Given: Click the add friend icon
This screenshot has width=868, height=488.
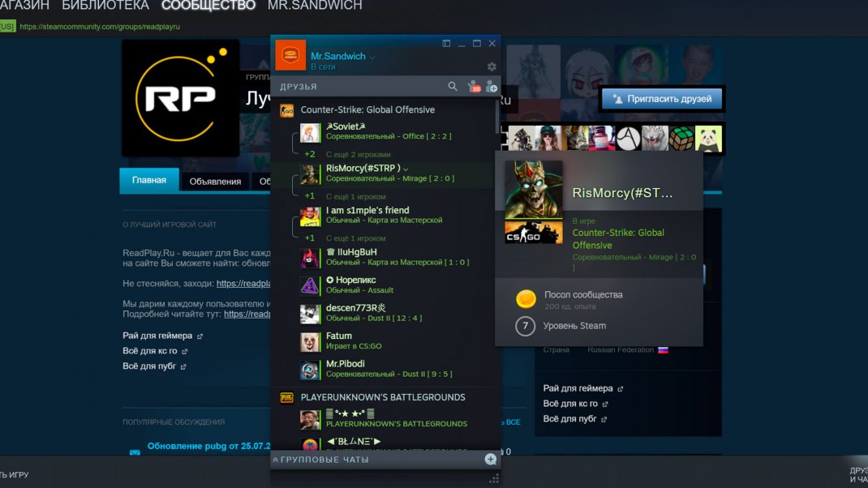Looking at the screenshot, I should click(x=492, y=86).
